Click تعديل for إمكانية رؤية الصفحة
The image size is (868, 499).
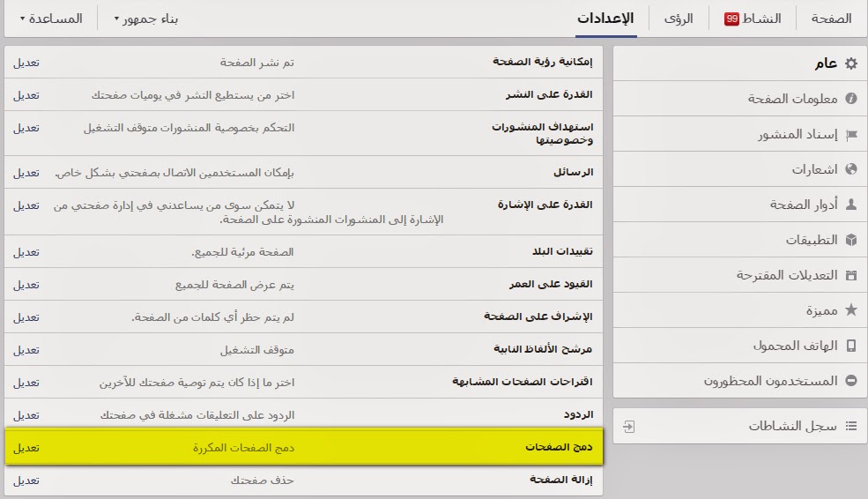point(26,63)
